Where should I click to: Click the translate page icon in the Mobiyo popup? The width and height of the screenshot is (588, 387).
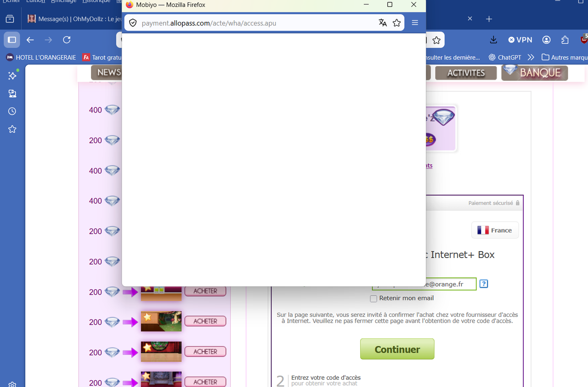(x=383, y=23)
